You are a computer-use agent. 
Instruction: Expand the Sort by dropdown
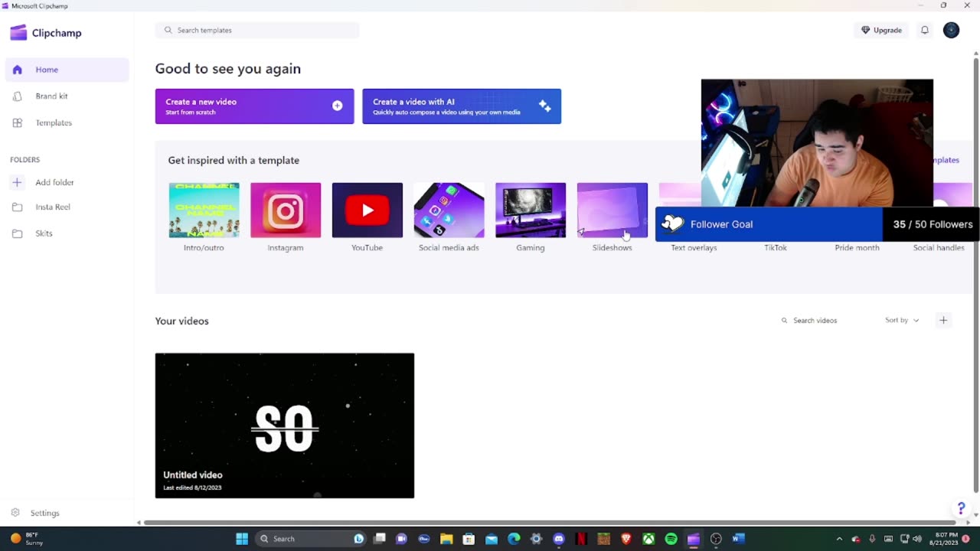pyautogui.click(x=902, y=320)
